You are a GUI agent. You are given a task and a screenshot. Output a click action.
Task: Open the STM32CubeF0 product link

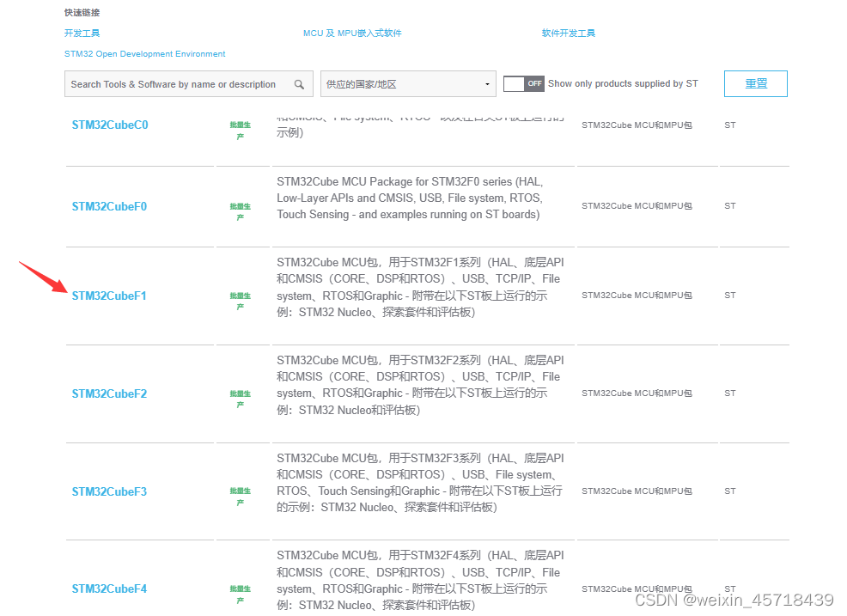[109, 206]
